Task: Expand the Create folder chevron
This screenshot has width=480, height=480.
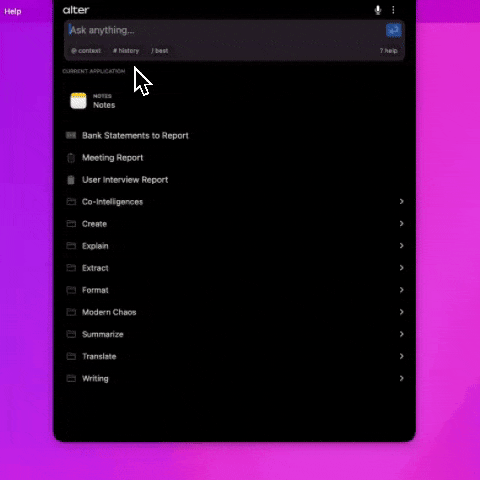Action: pyautogui.click(x=401, y=224)
